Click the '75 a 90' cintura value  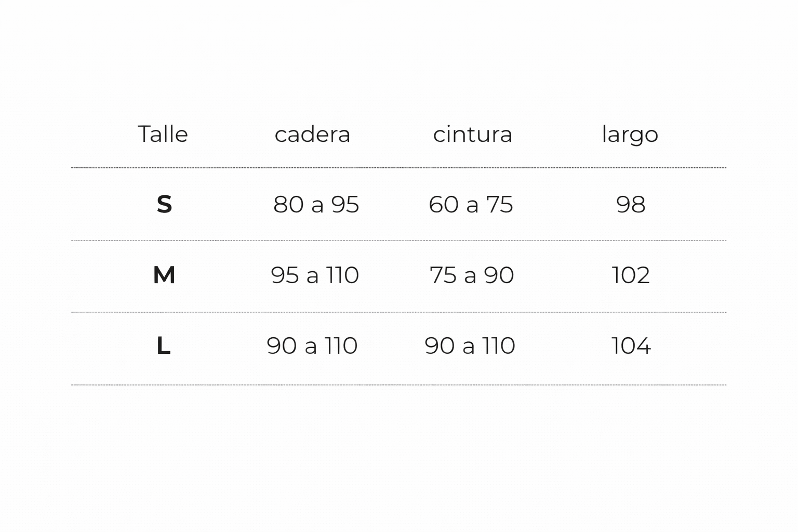point(472,275)
